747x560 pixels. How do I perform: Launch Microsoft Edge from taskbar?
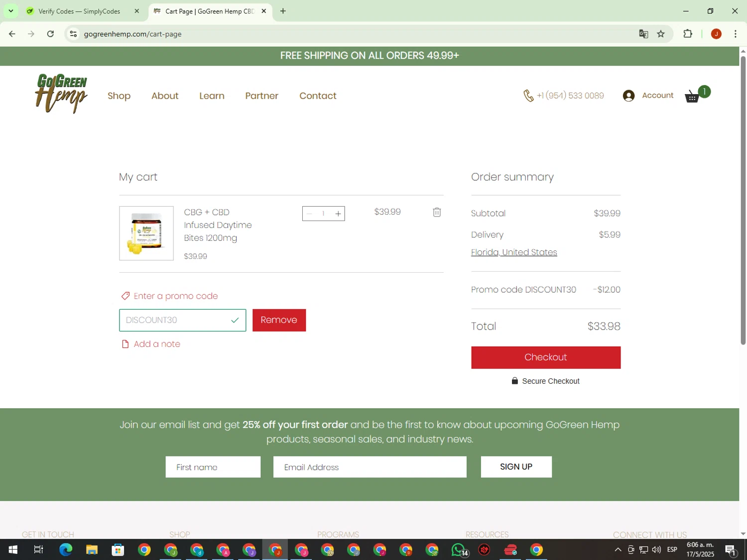[x=66, y=550]
